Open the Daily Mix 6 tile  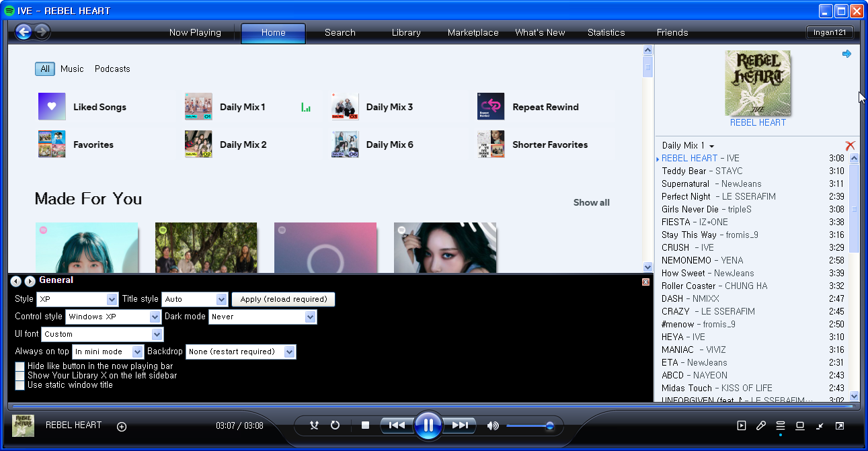[x=398, y=145]
